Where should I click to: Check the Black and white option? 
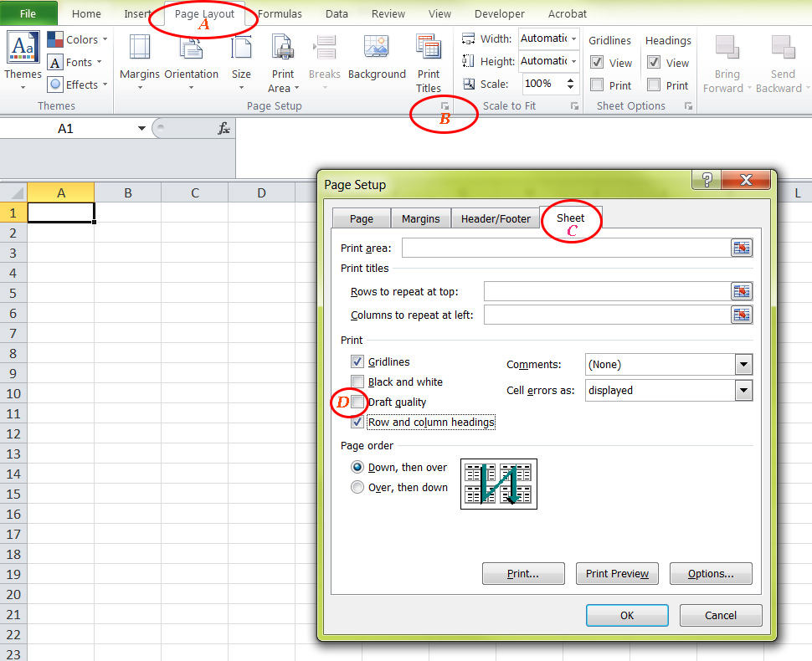click(358, 382)
